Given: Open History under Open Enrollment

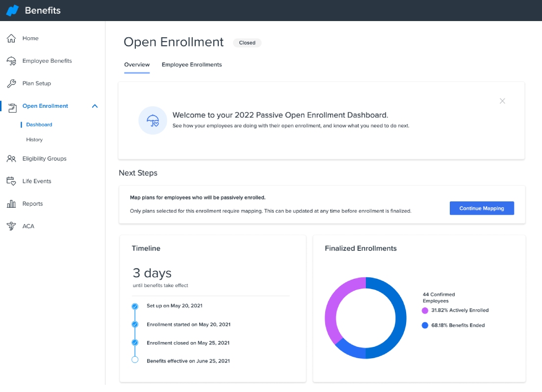Looking at the screenshot, I should click(34, 140).
